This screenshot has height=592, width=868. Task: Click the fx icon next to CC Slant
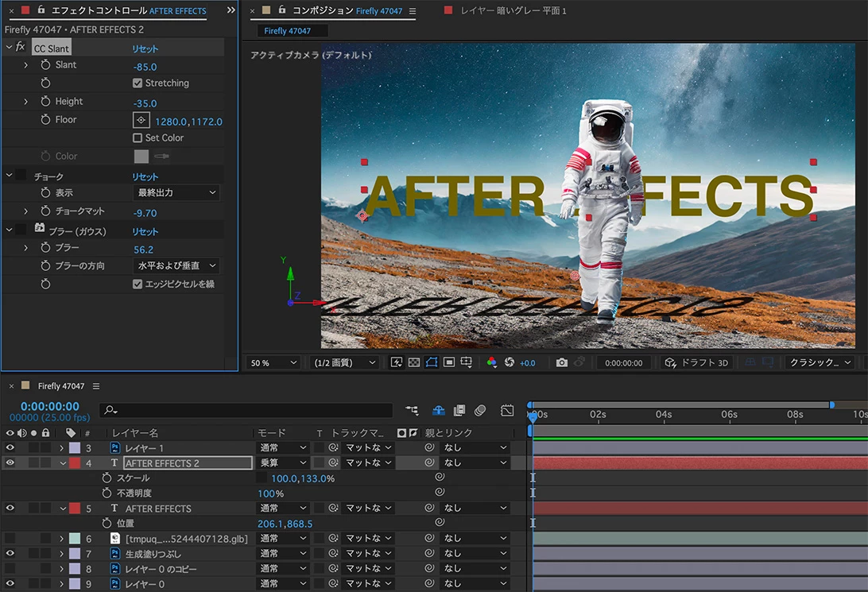point(21,47)
